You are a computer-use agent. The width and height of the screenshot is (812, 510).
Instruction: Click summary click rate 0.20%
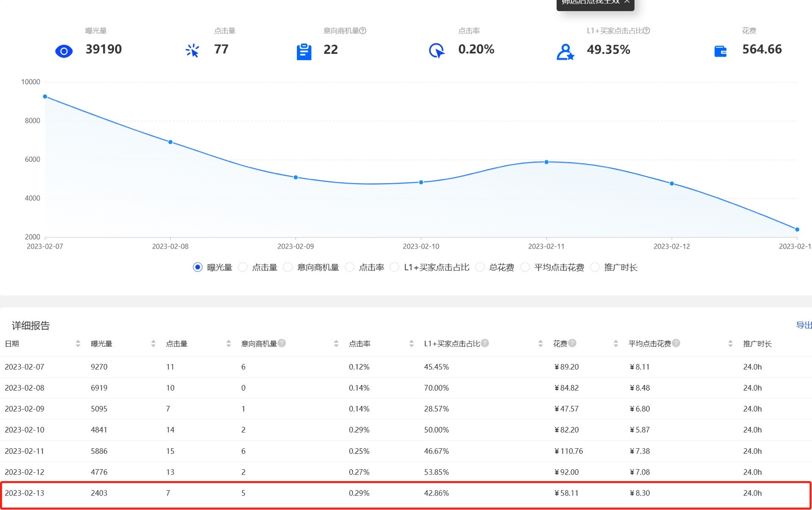click(476, 49)
